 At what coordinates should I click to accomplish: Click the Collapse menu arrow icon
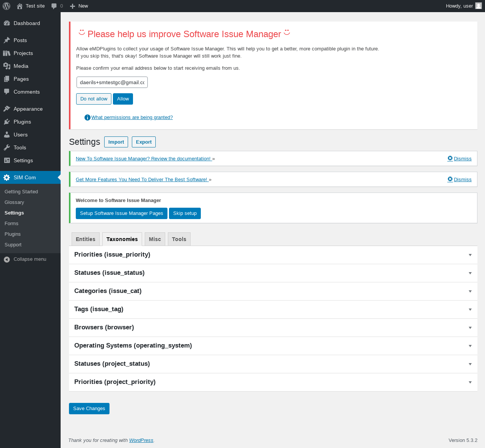pos(7,259)
